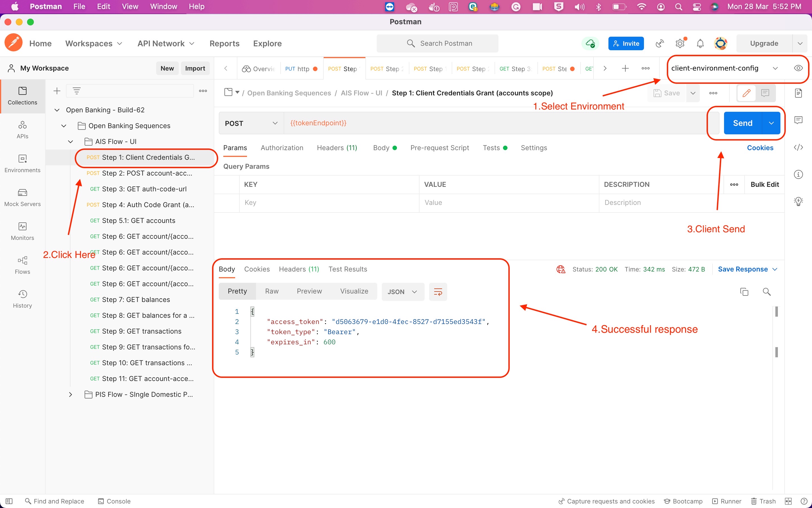Collapse the Open Banking - Build-62 collection
The image size is (812, 508).
coord(57,110)
